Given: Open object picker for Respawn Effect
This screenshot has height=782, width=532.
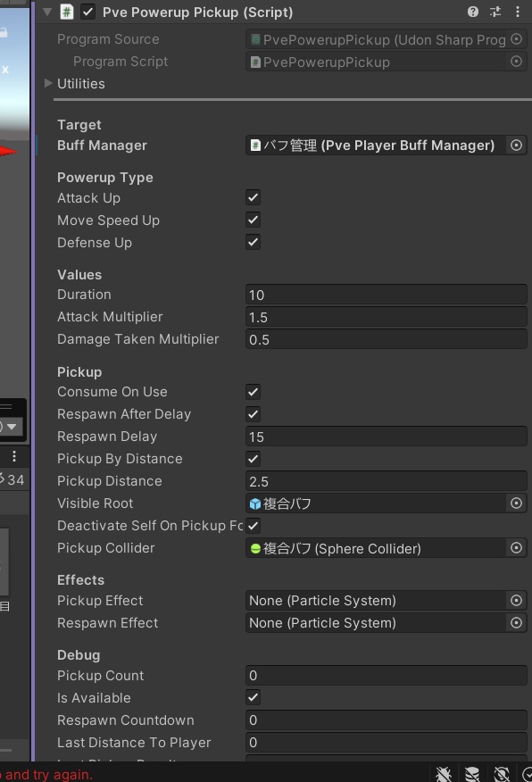Looking at the screenshot, I should (x=517, y=623).
